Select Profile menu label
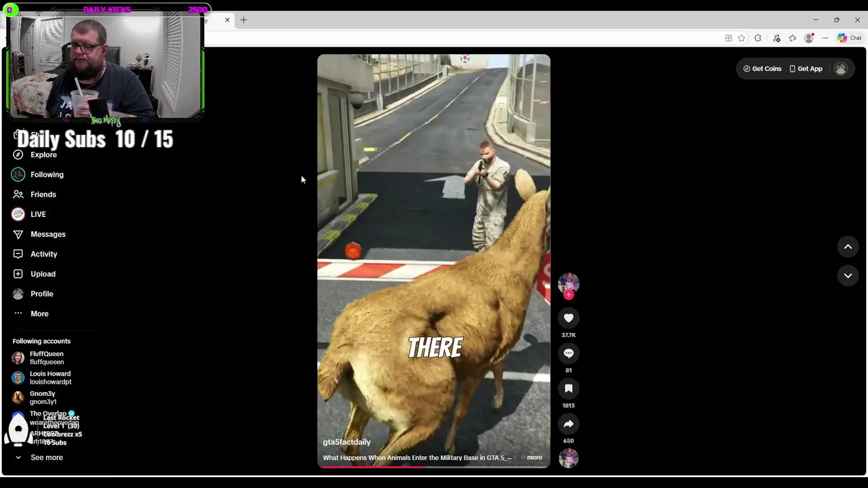The height and width of the screenshot is (488, 868). click(x=42, y=293)
